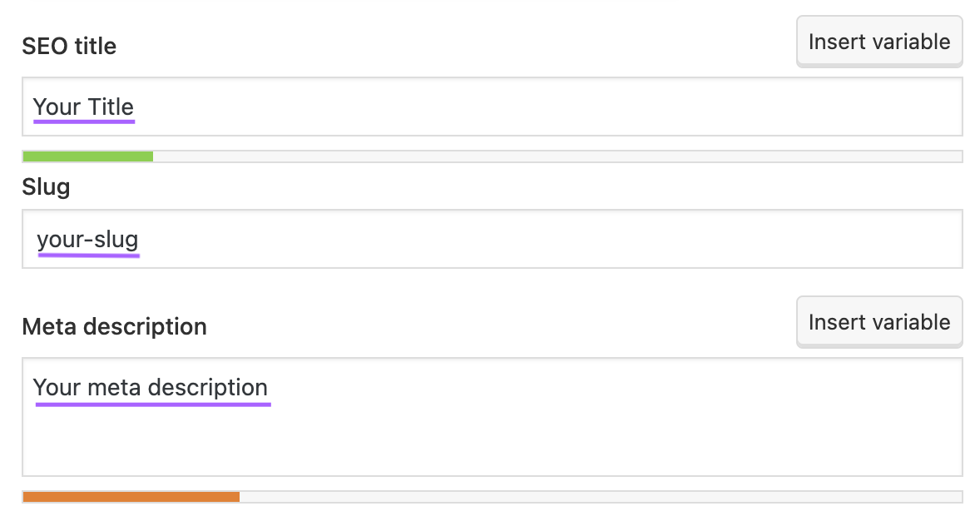The height and width of the screenshot is (526, 980).
Task: Click the 'Meta description' field label
Action: click(114, 326)
